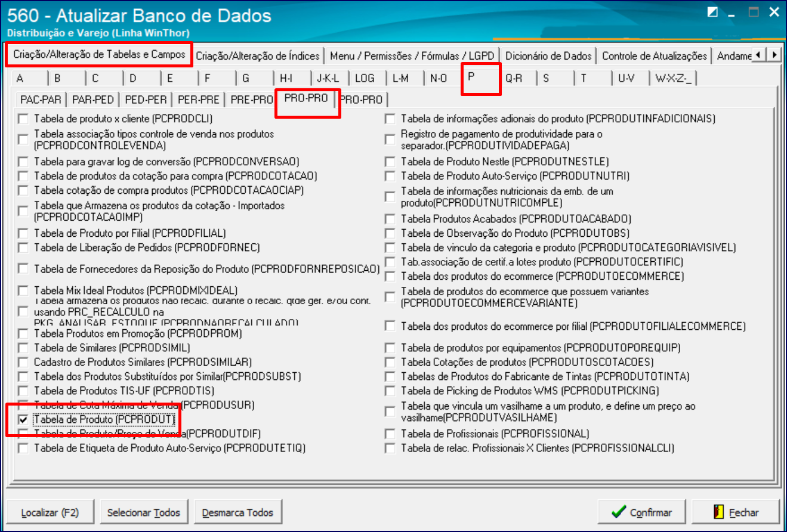
Task: Click Desmarca Todos button
Action: click(237, 512)
